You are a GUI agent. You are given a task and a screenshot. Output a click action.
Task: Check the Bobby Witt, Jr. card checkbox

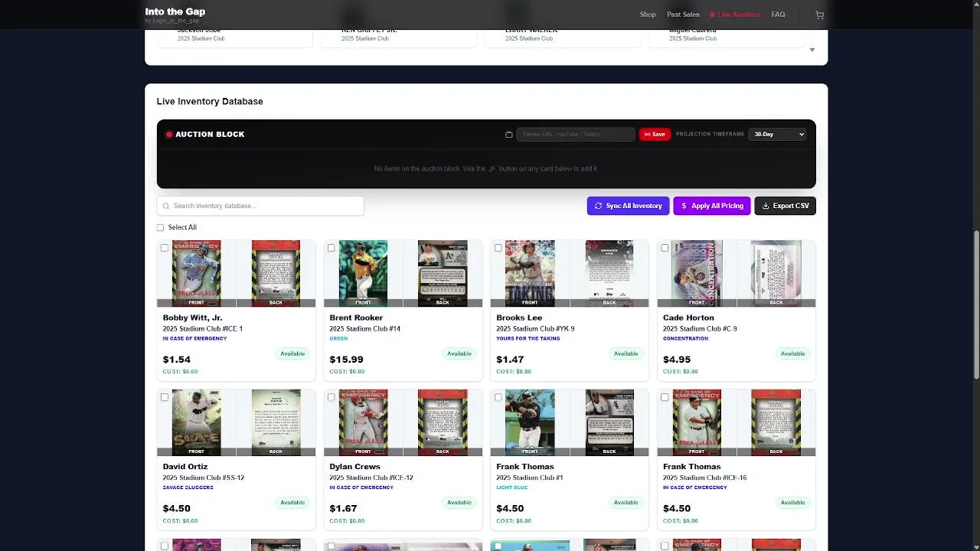(165, 248)
